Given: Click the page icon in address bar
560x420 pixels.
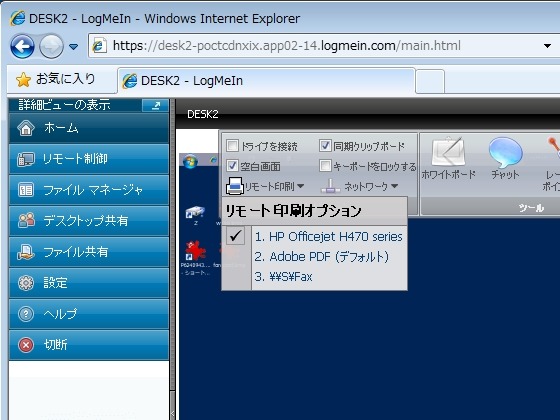Looking at the screenshot, I should (x=99, y=46).
